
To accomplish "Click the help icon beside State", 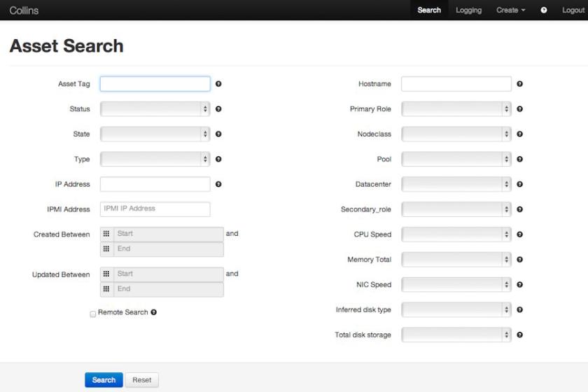I will coord(218,134).
